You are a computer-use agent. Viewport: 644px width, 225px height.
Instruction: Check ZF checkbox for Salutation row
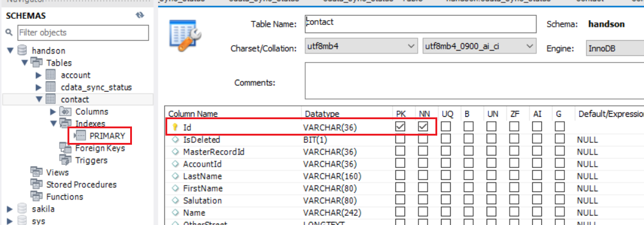[x=514, y=200]
